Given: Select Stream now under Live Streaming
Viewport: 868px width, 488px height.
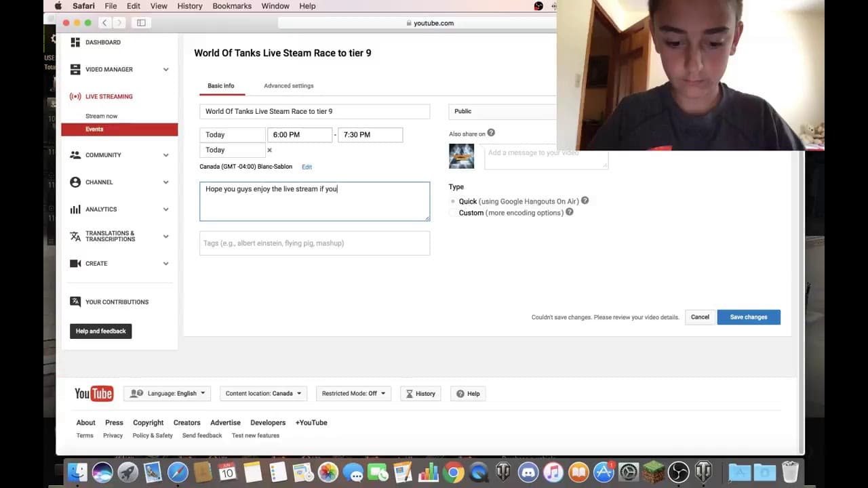Looking at the screenshot, I should (101, 116).
